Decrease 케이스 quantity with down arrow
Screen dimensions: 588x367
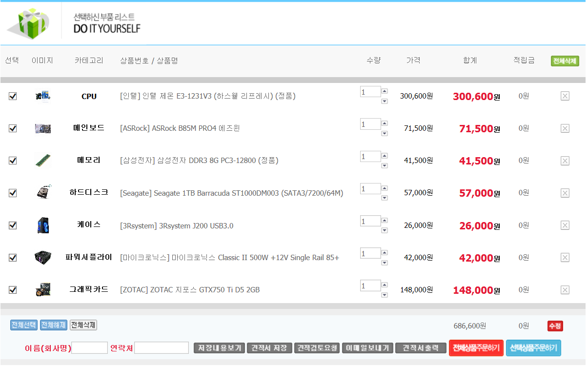coord(385,230)
